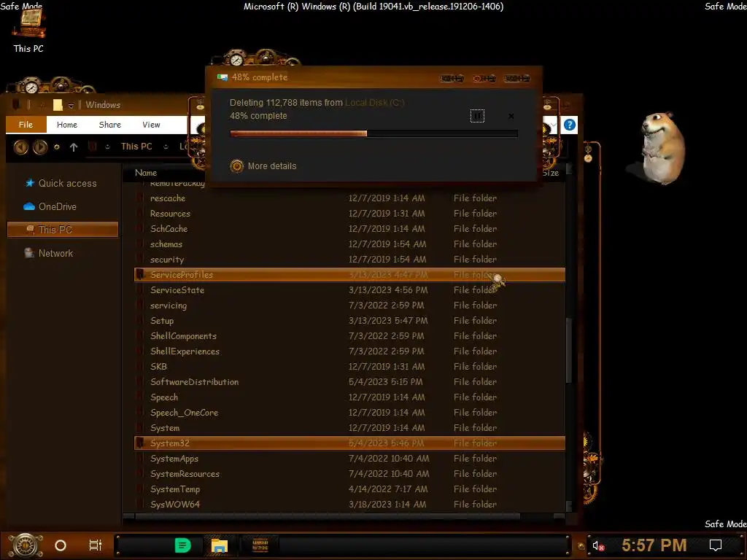The width and height of the screenshot is (747, 560).
Task: Select the Speech folder
Action: click(x=349, y=397)
